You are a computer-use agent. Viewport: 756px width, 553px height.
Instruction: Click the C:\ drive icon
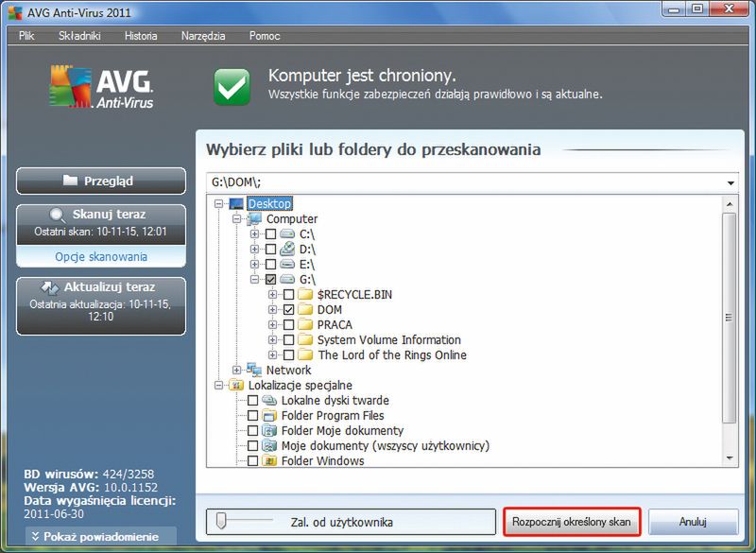287,234
